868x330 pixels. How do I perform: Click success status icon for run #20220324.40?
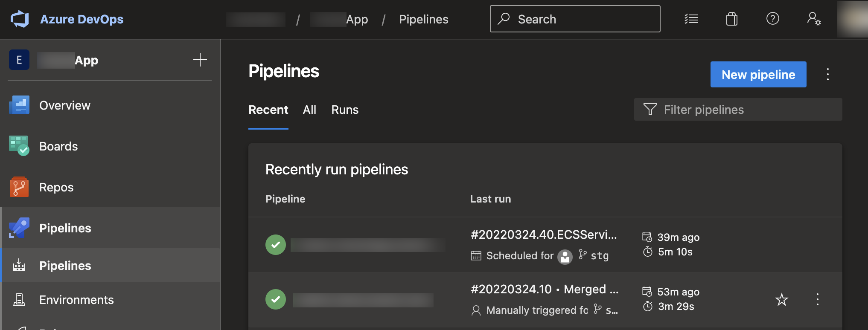coord(276,245)
